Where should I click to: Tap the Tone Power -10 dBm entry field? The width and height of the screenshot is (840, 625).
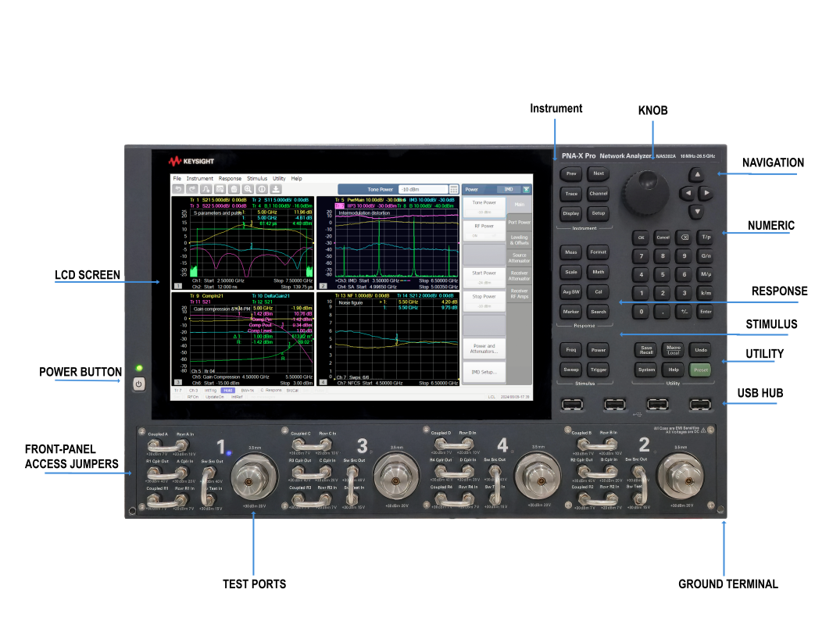point(424,189)
